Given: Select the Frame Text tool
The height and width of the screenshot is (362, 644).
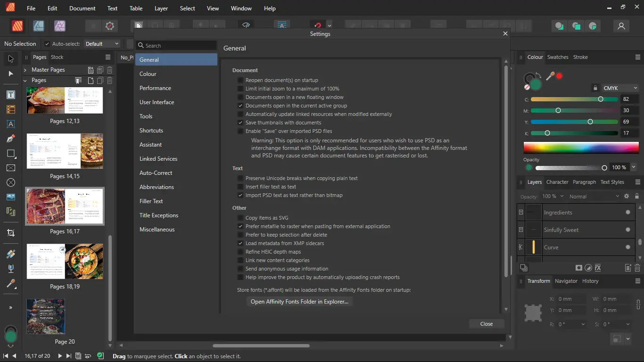Looking at the screenshot, I should click(x=10, y=95).
